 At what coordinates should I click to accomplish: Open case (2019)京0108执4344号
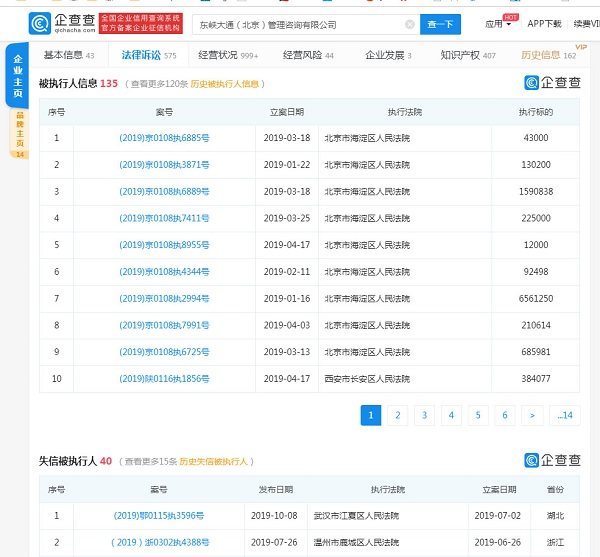pos(164,272)
